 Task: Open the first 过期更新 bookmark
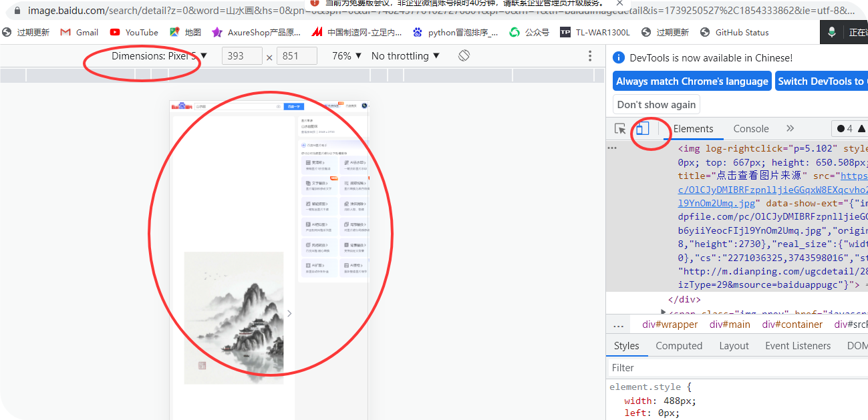tap(26, 32)
